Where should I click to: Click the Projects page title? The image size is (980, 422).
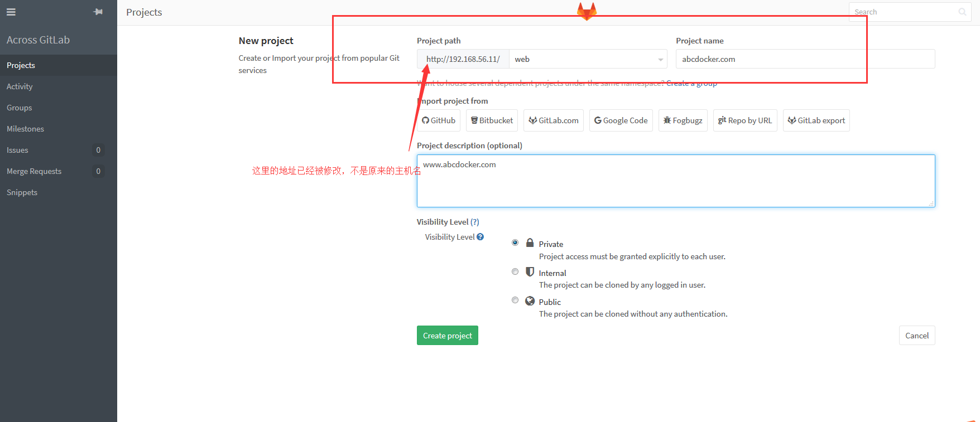point(144,12)
